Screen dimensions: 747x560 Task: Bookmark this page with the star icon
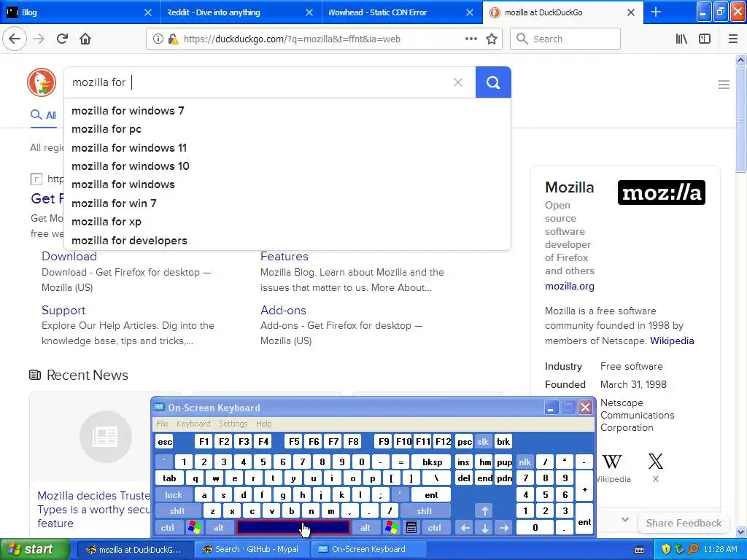click(492, 39)
